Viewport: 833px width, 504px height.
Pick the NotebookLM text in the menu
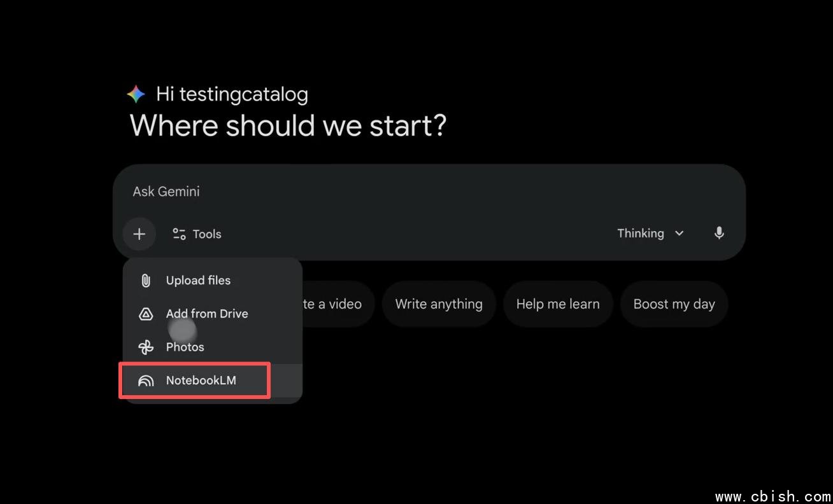pyautogui.click(x=201, y=381)
